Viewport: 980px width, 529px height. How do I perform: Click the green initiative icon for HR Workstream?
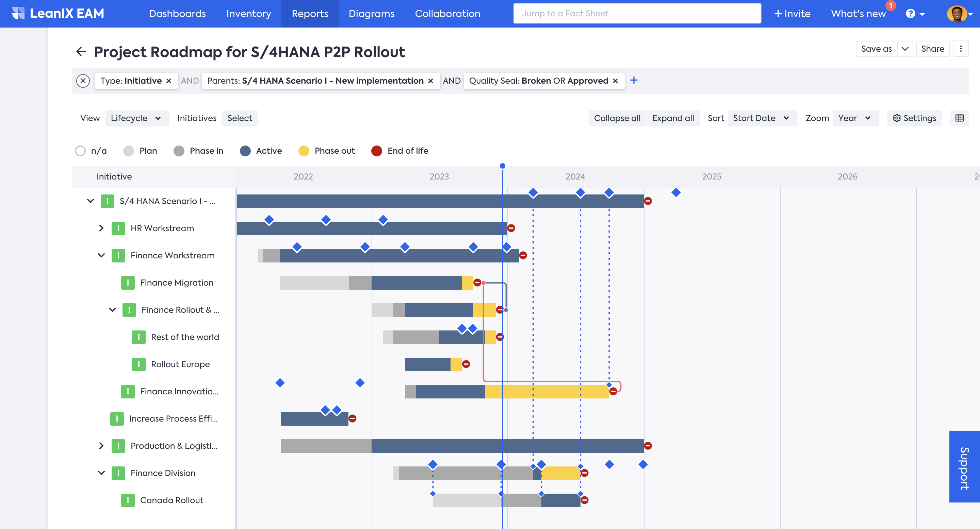coord(118,228)
